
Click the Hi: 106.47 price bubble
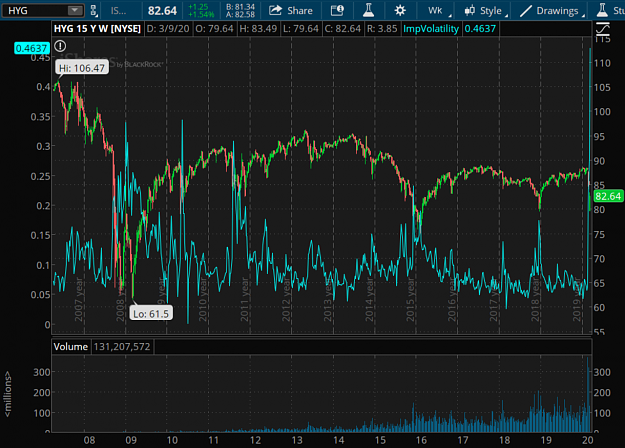click(82, 68)
